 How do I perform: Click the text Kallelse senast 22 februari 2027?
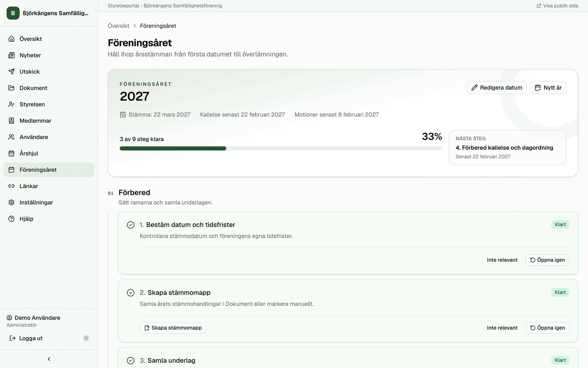(242, 115)
